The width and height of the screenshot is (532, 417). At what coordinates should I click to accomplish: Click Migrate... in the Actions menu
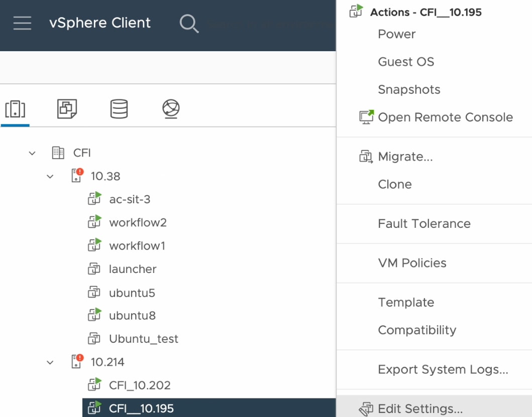point(405,157)
